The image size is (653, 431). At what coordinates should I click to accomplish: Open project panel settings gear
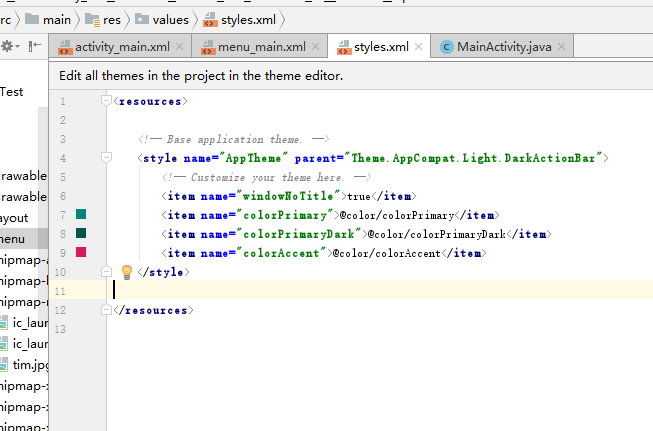pyautogui.click(x=9, y=46)
